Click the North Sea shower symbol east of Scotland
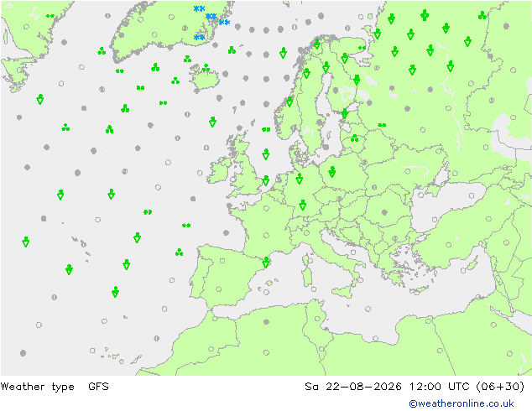The image size is (532, 411). tap(266, 154)
